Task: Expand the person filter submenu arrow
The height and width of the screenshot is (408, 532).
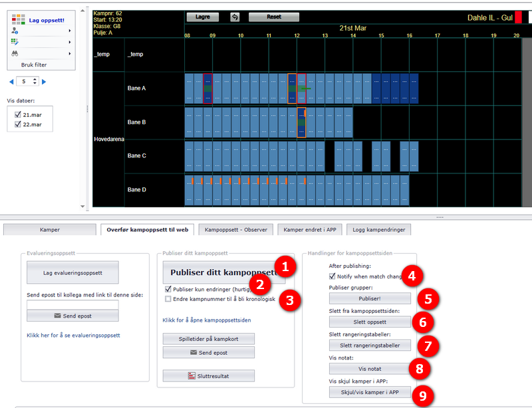Action: (x=70, y=31)
